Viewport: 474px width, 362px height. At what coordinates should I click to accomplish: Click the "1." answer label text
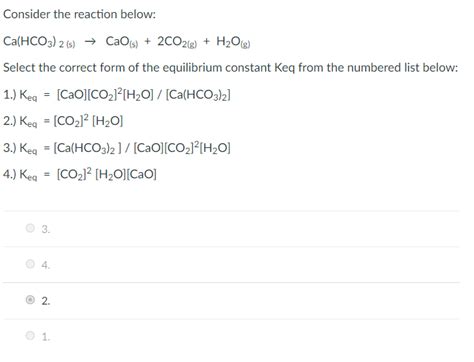[x=46, y=337]
